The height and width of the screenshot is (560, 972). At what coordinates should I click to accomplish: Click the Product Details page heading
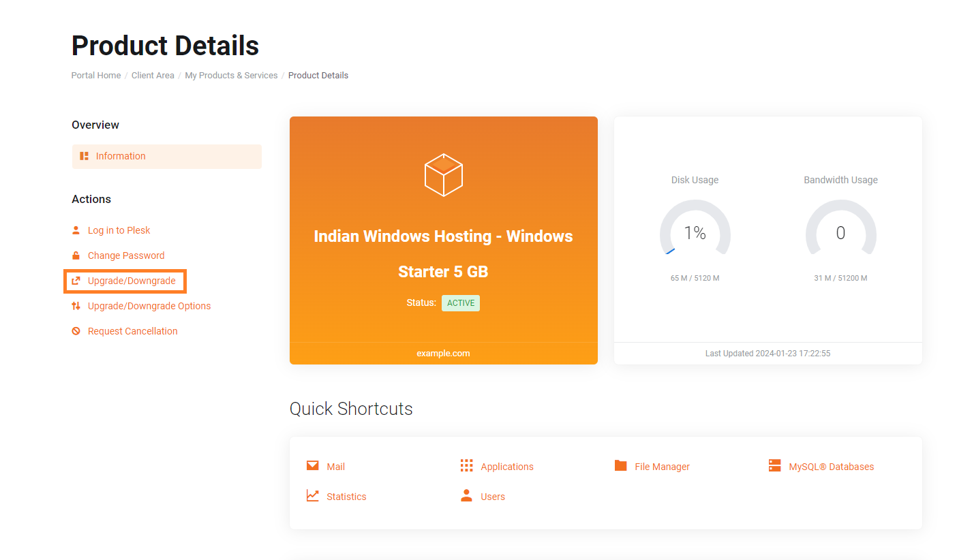[165, 46]
